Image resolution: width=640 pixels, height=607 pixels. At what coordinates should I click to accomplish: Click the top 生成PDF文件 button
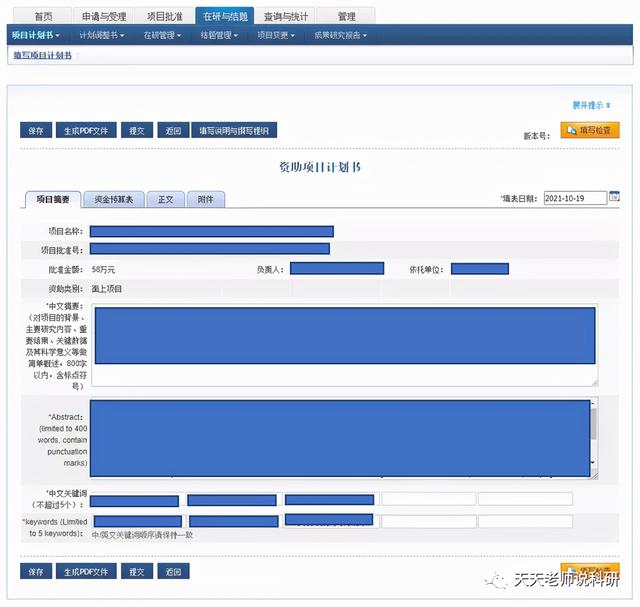pos(86,130)
